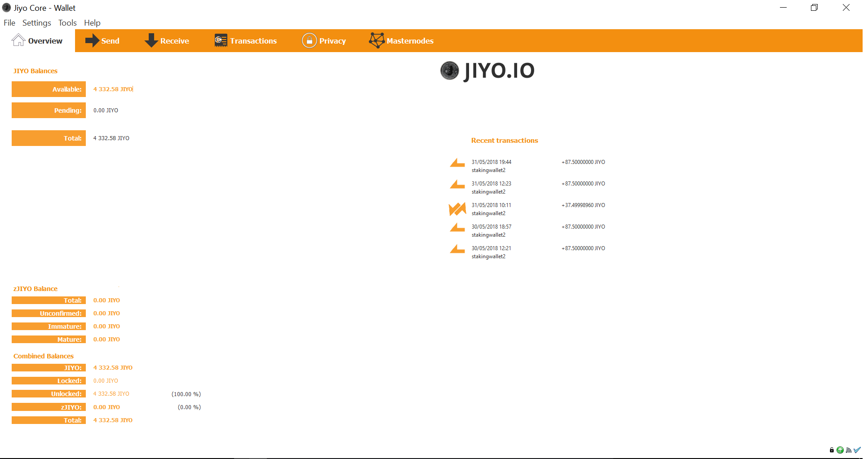Screen dimensions: 868x459
Task: Click the JIYO Balances heading
Action: (x=35, y=71)
